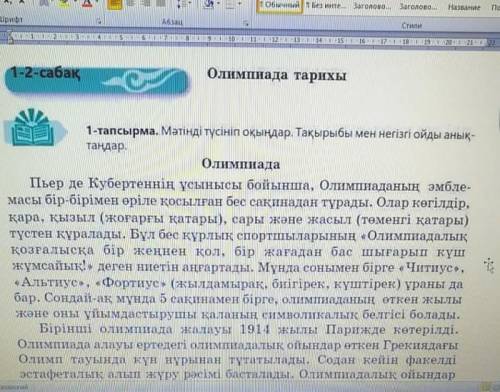Click the horizontal ruler at mark 10

(231, 39)
